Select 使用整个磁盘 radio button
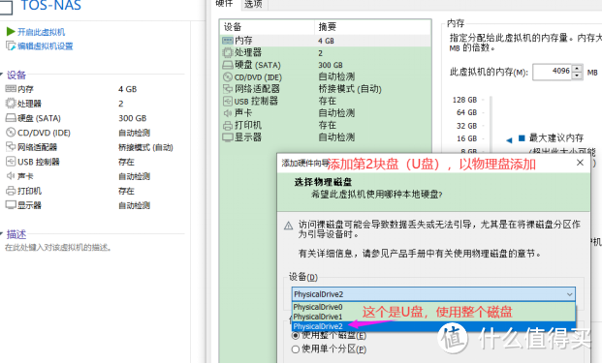Screen dimensions: 602x364 (296, 336)
